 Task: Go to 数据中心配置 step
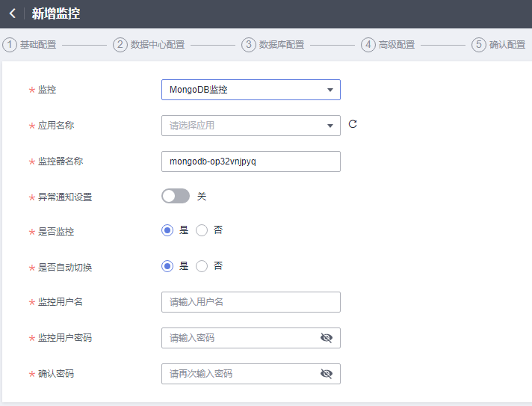(158, 45)
